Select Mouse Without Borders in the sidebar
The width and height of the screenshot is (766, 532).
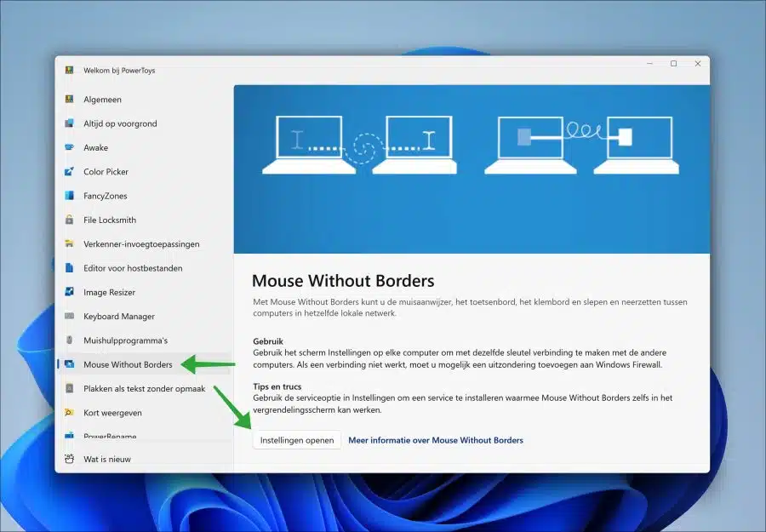pos(144,364)
